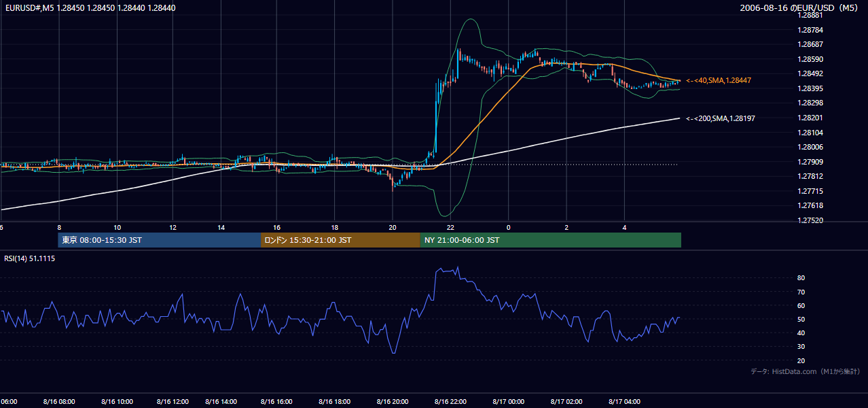Click RSI level 30 on the scale
This screenshot has width=868, height=408.
[x=801, y=347]
